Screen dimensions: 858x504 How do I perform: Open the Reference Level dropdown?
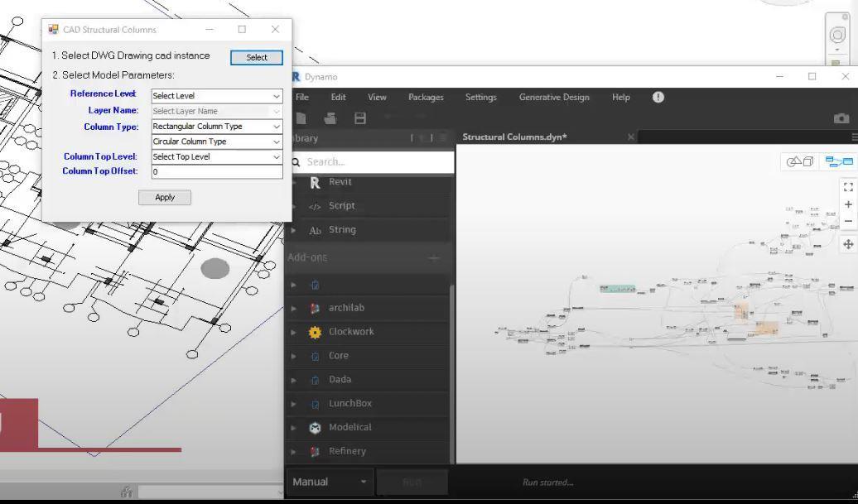217,96
